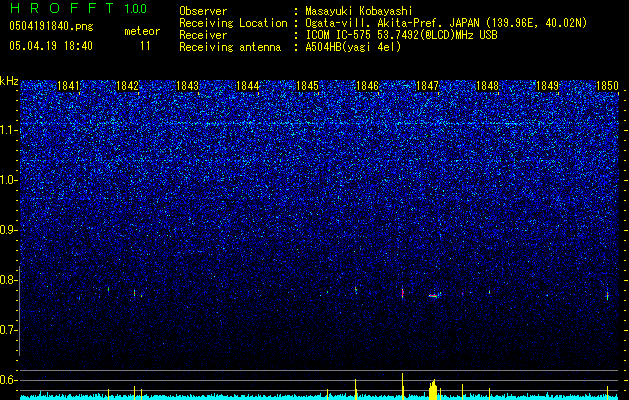Click the 1.1 kHz axis label
629x400 pixels.
pyautogui.click(x=9, y=130)
